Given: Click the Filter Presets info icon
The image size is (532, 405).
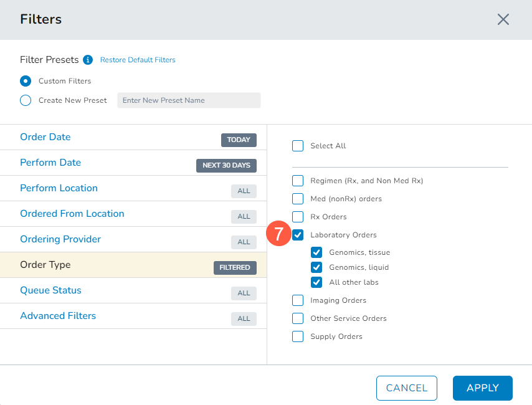Looking at the screenshot, I should coord(88,60).
